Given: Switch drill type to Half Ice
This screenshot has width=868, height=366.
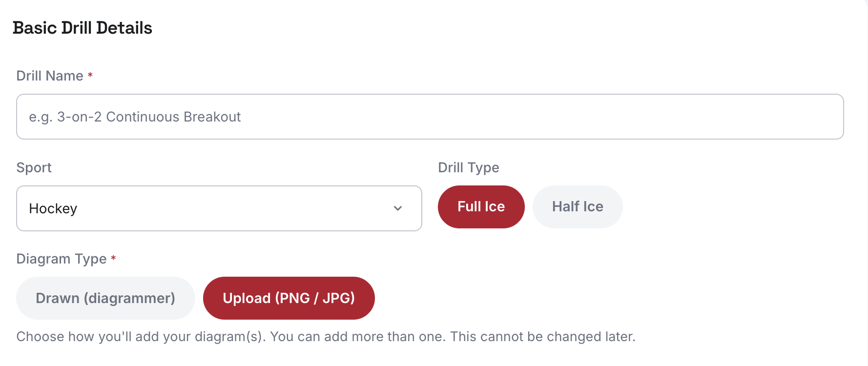Looking at the screenshot, I should (x=578, y=207).
